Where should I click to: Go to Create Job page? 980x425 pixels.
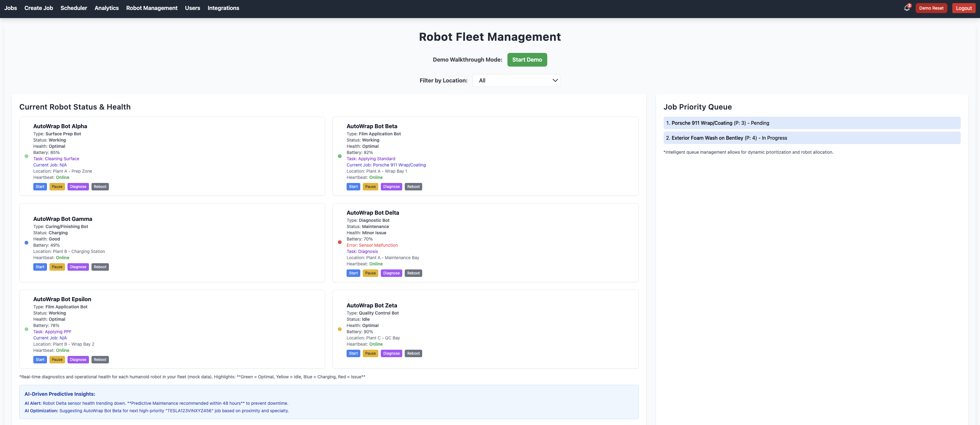click(x=39, y=8)
